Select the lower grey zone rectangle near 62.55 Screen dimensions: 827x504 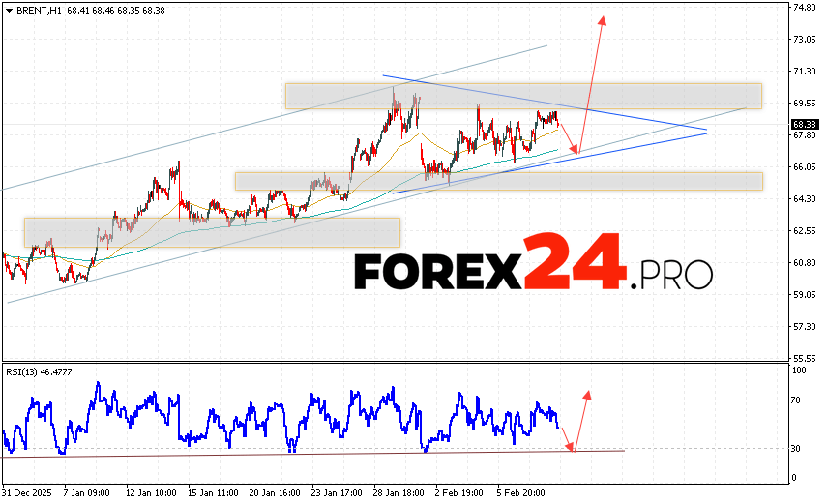point(211,231)
